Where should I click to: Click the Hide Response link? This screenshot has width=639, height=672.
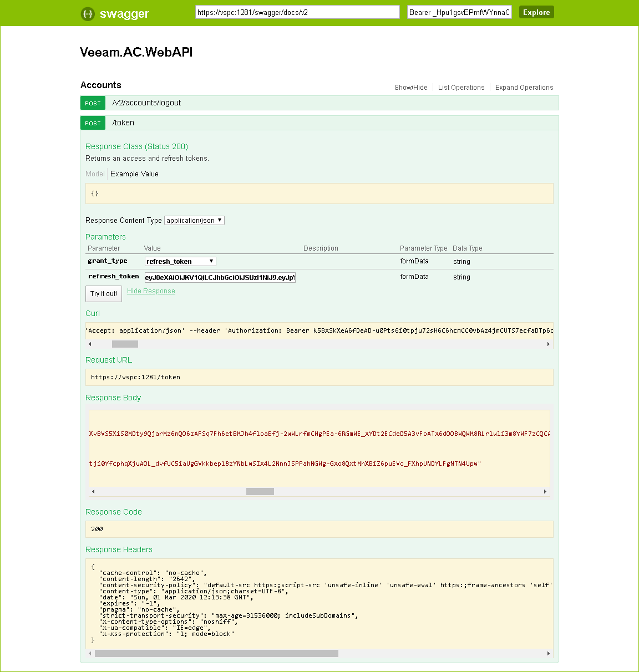pos(151,291)
